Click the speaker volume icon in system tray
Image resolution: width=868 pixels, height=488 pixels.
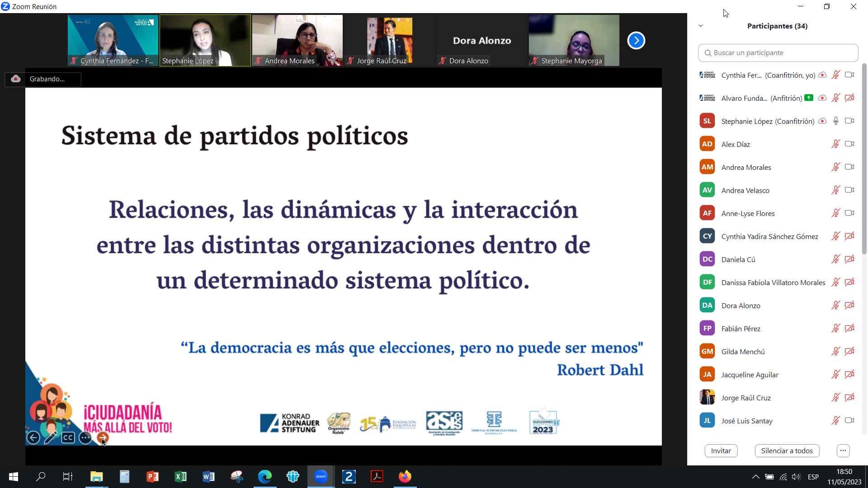point(796,476)
